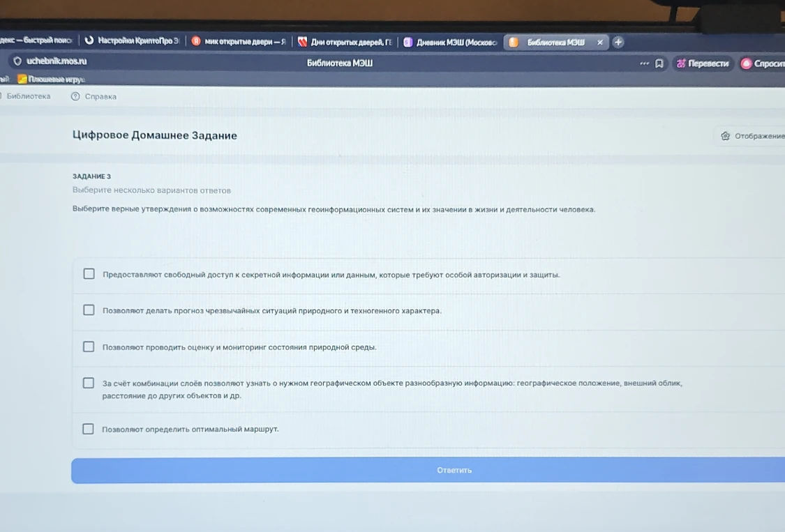Check the emergency situations forecast statement

pos(89,310)
